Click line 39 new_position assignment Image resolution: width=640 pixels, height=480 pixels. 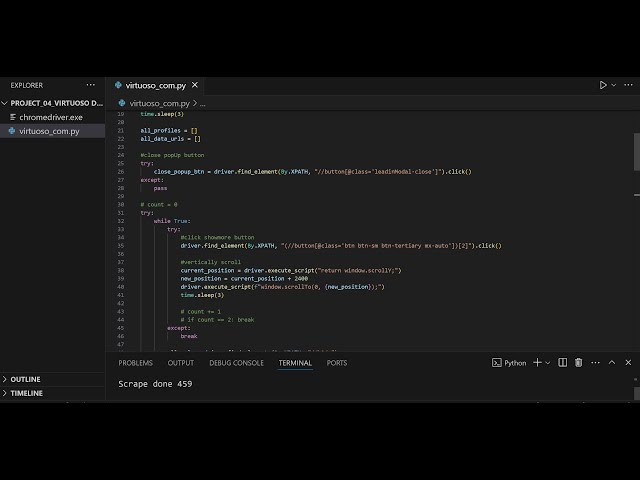(x=244, y=278)
